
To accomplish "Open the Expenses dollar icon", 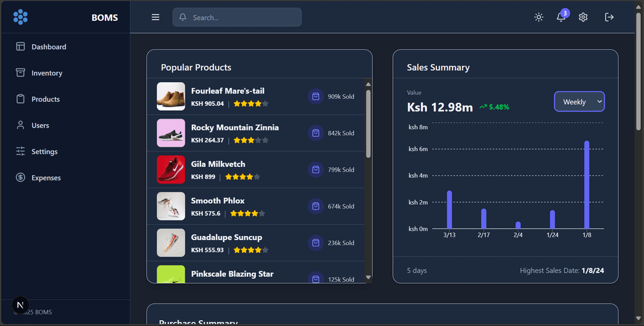I will coord(20,178).
